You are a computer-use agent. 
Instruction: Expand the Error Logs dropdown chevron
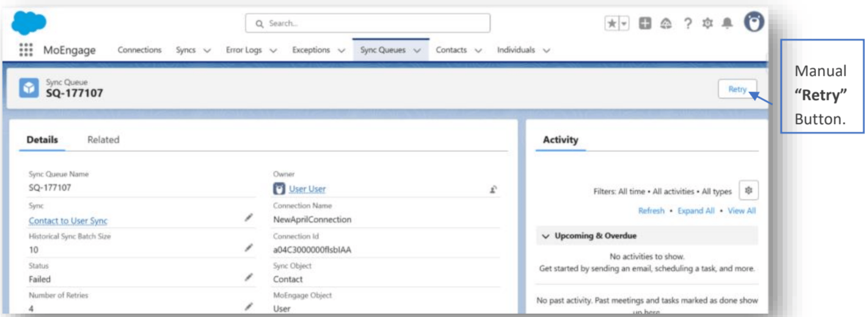coord(273,51)
